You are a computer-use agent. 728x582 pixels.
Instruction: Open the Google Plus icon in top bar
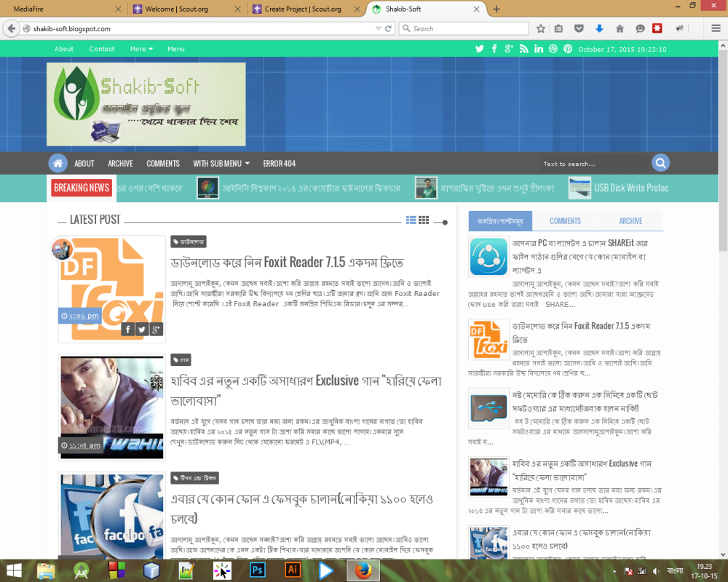pyautogui.click(x=509, y=49)
